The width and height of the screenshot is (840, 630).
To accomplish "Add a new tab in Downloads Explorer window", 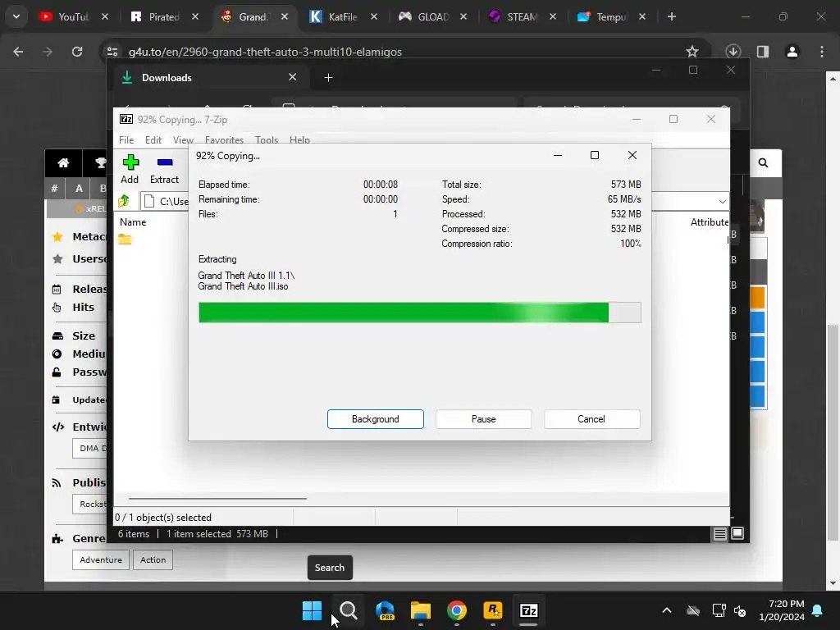I will [328, 78].
